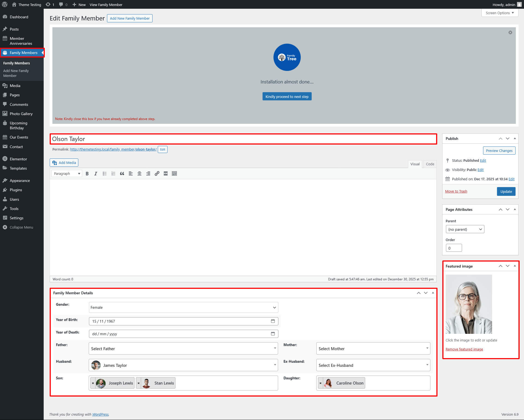Collapse the Featured image panel
The height and width of the screenshot is (420, 524).
pyautogui.click(x=515, y=266)
